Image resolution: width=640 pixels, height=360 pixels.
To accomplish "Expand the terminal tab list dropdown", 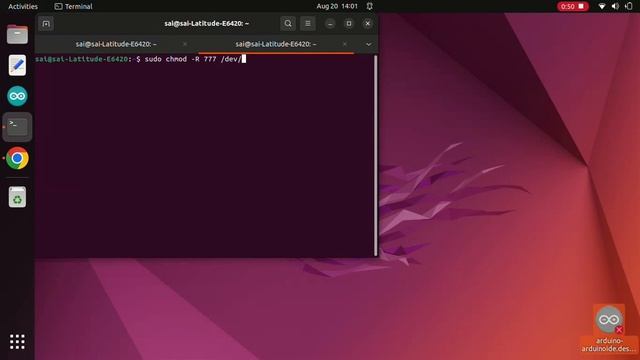I will pos(369,44).
